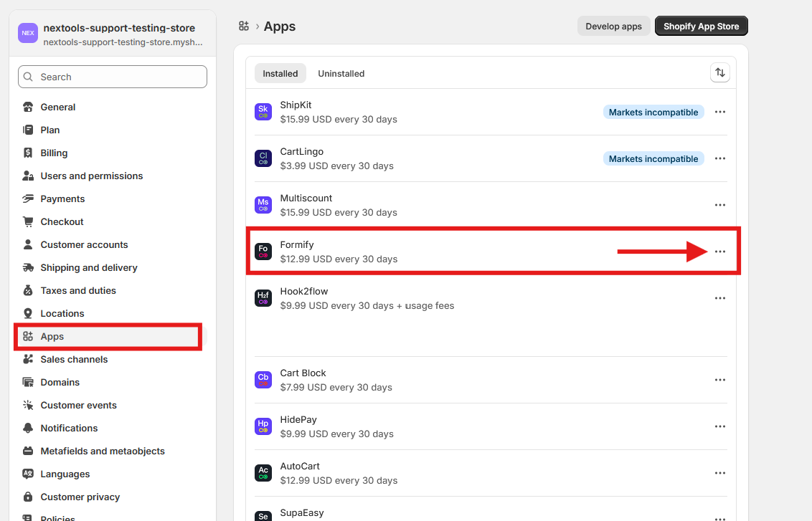Switch to the Uninstalled tab

click(x=341, y=73)
